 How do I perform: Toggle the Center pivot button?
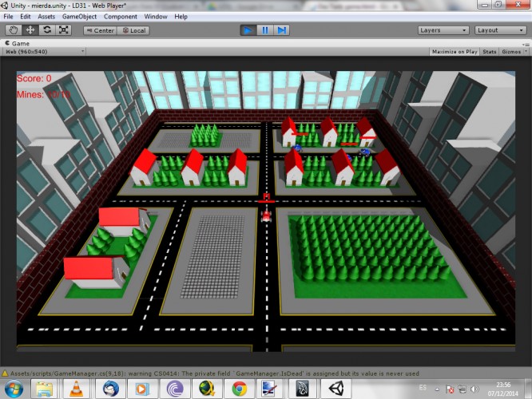click(100, 30)
